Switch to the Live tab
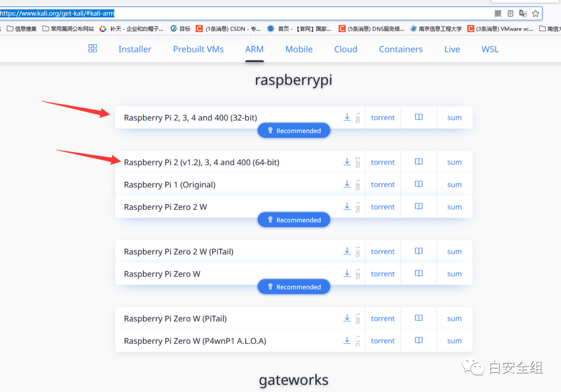Viewport: 561px width, 392px height. coord(452,49)
